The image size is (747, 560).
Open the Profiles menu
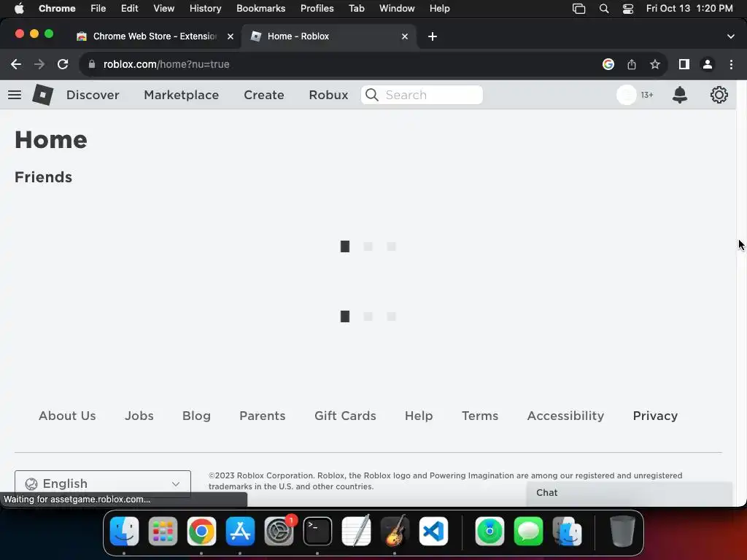317,9
